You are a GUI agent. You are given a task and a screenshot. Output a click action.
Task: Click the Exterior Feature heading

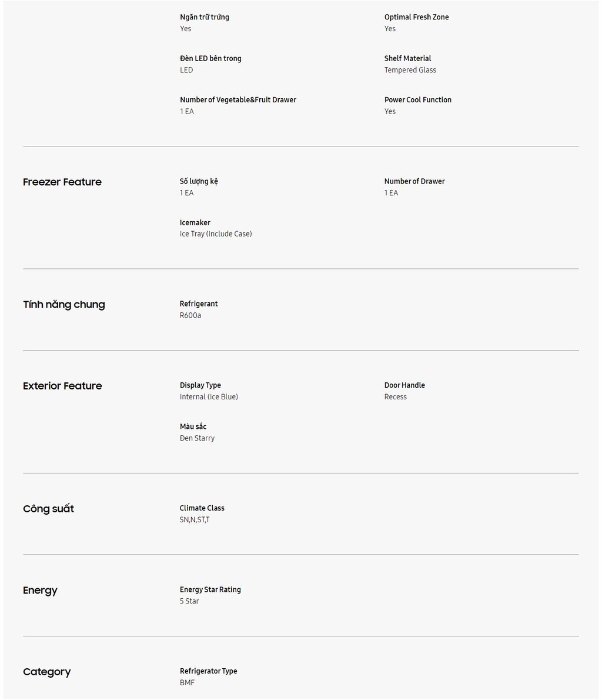point(62,386)
